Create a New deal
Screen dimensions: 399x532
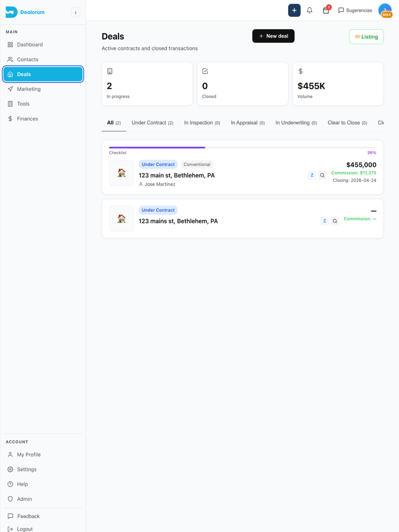[x=273, y=36]
